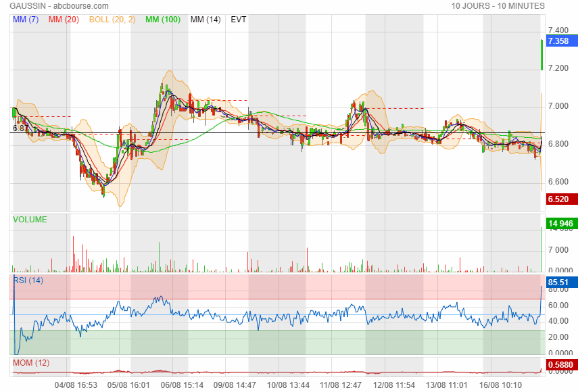Click the 7.400 price axis label
The width and height of the screenshot is (578, 392).
point(558,30)
